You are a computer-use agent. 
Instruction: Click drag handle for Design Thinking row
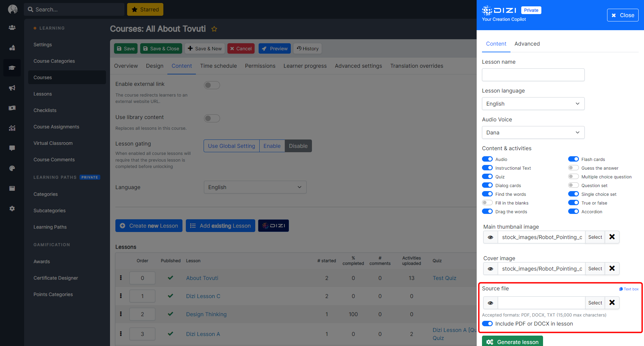click(x=121, y=314)
